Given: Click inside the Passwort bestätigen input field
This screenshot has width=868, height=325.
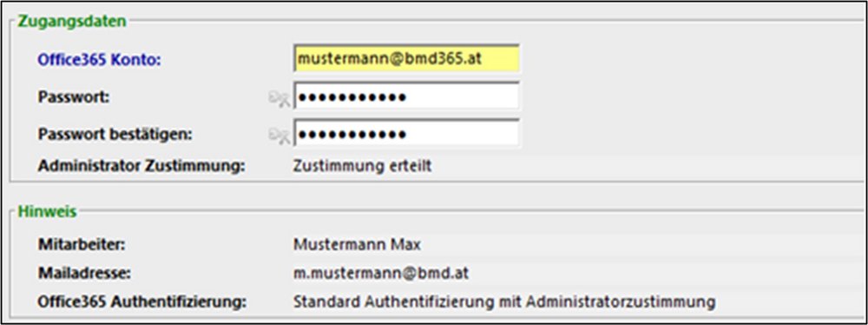Looking at the screenshot, I should (407, 133).
